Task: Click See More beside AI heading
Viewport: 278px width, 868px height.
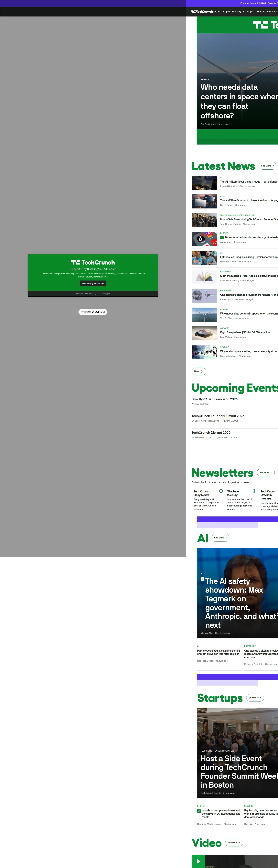Action: 220,538
